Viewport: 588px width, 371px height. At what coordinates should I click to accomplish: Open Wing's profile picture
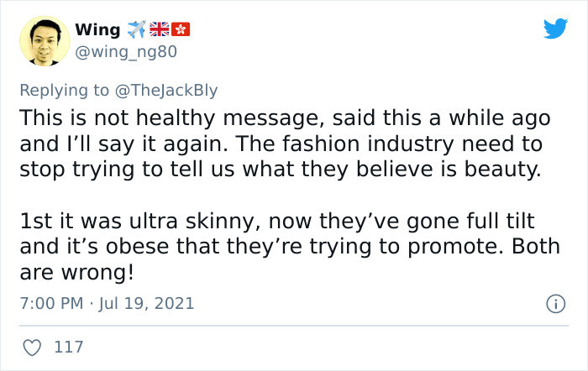point(44,40)
